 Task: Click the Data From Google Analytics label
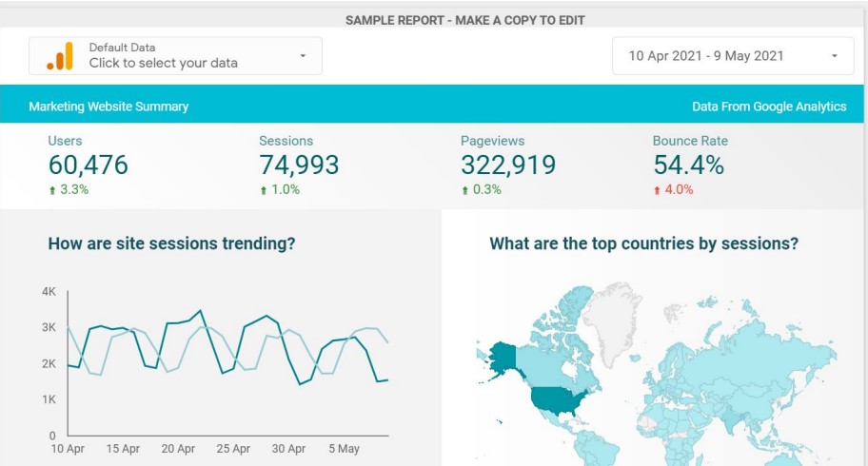769,107
